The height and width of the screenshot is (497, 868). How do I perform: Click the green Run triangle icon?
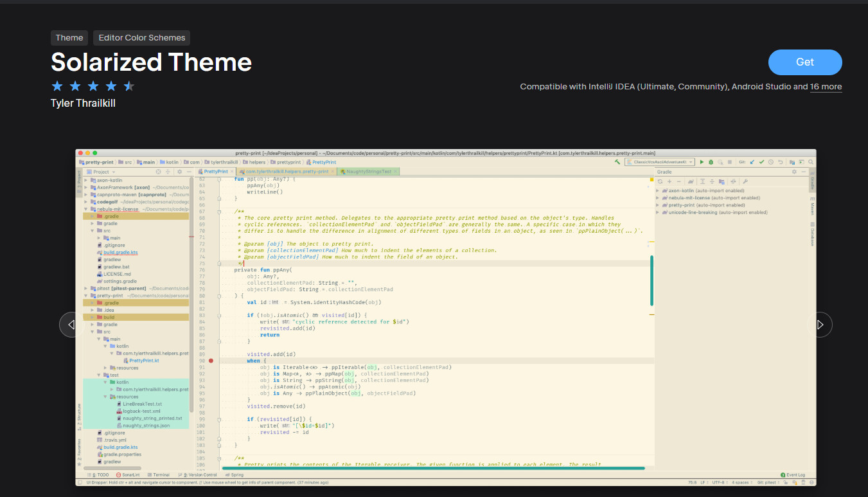[x=702, y=162]
